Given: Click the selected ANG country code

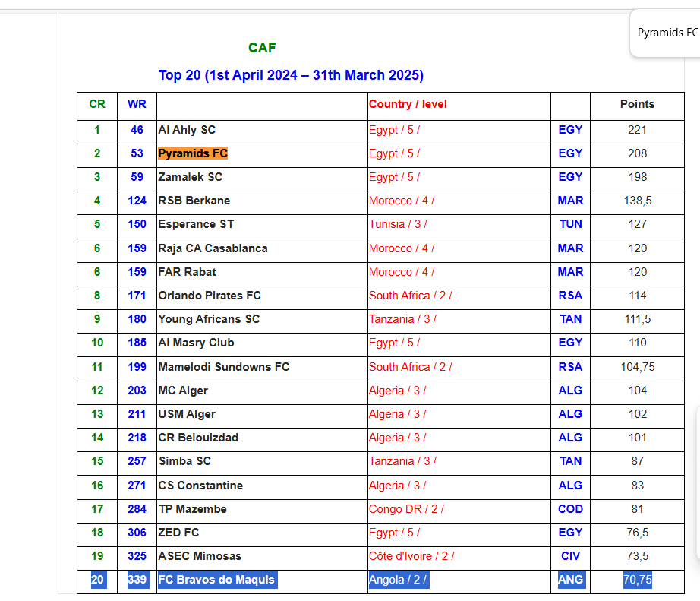Looking at the screenshot, I should tap(571, 580).
